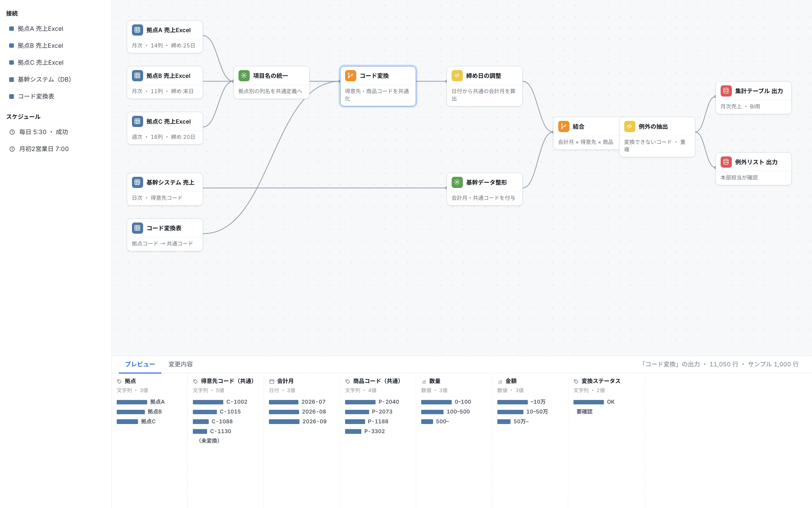Click the tag icon in 変換ステータス column header
This screenshot has width=812, height=508.
576,381
